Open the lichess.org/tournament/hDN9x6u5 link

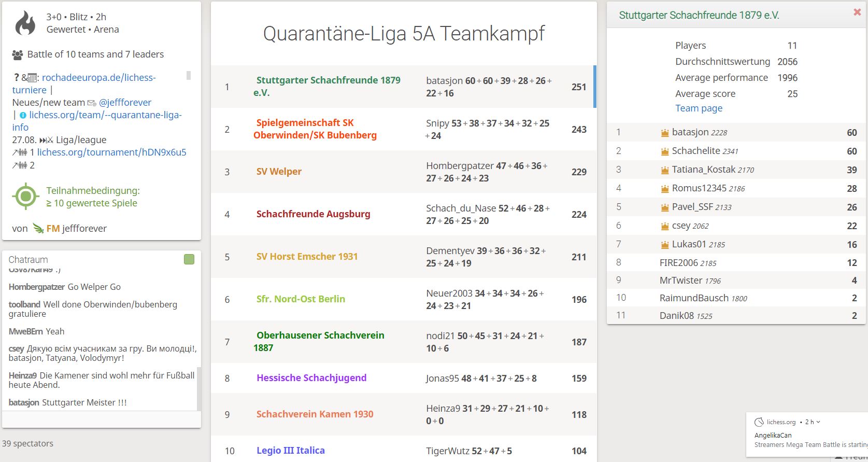pos(111,152)
